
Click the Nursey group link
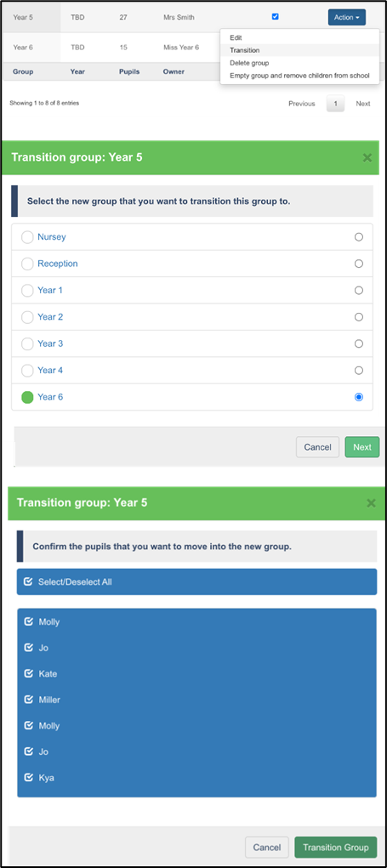point(52,237)
